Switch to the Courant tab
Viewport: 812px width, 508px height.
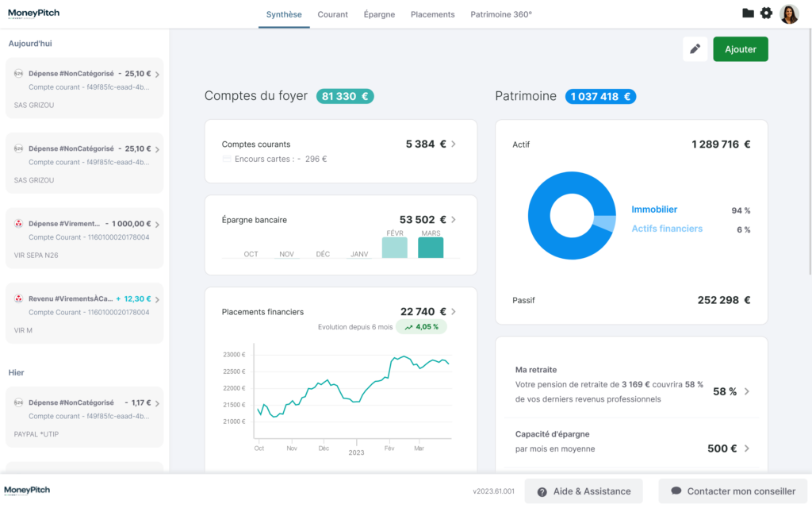332,14
